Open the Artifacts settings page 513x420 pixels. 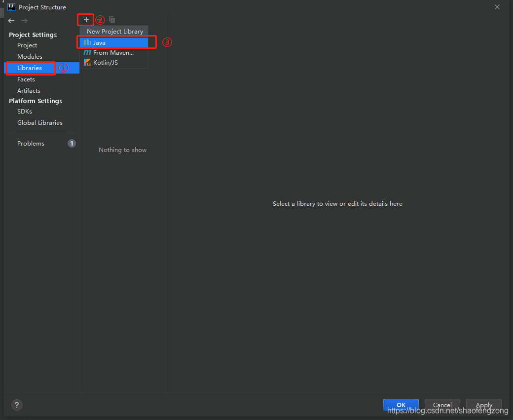(x=29, y=90)
